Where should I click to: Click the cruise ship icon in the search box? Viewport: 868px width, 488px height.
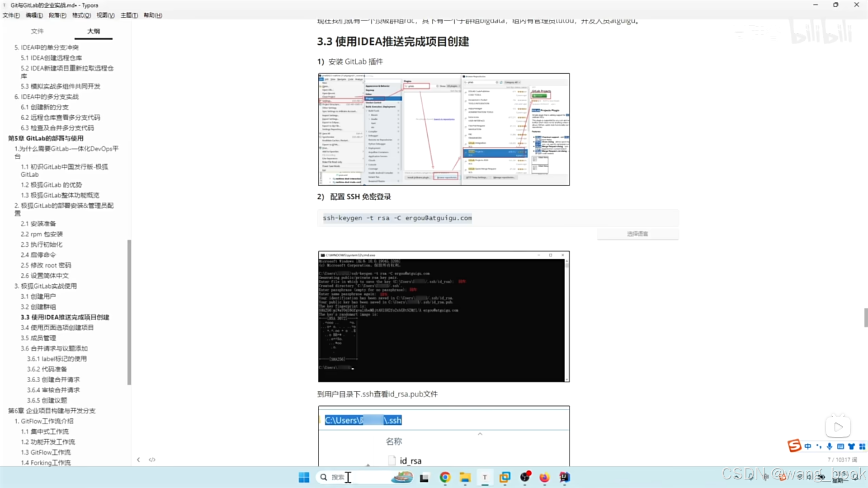pyautogui.click(x=402, y=477)
